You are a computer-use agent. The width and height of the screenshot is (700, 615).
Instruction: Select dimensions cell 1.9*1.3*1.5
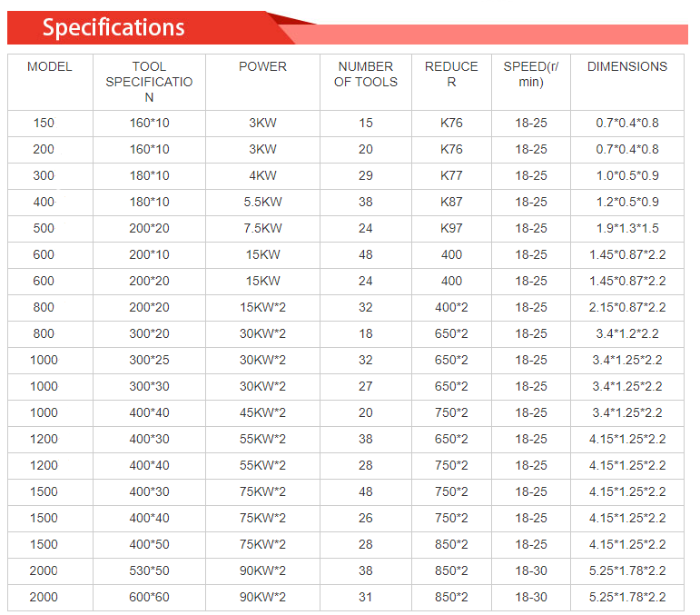click(x=627, y=228)
